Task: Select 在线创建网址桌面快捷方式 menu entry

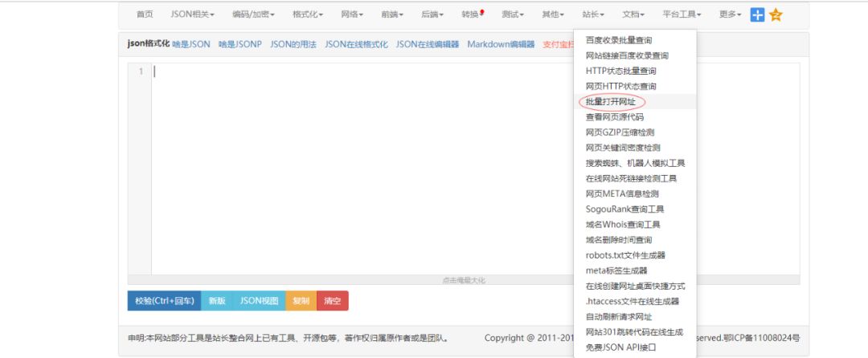Action: (635, 287)
